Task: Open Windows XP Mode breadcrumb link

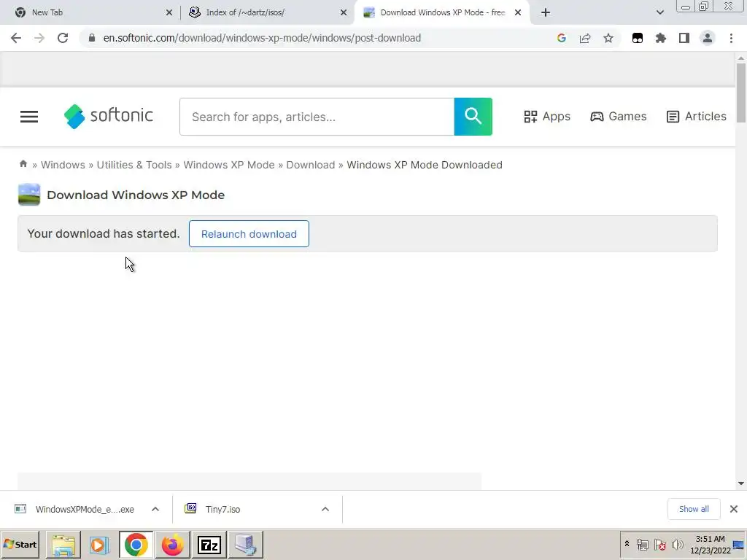Action: pos(229,165)
